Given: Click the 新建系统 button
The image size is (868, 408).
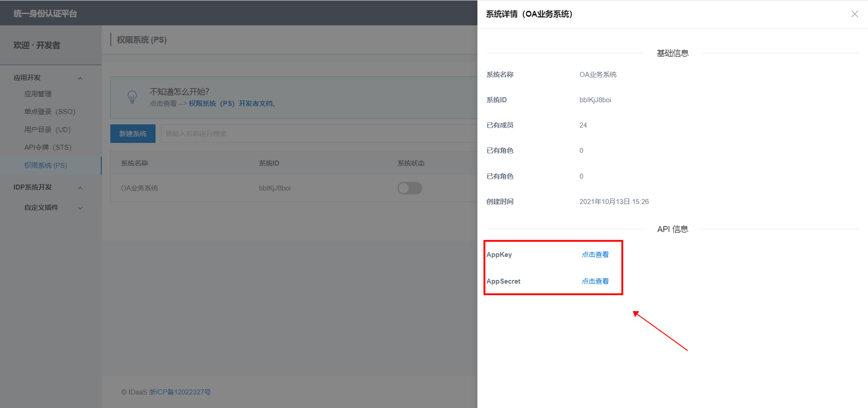Looking at the screenshot, I should tap(133, 134).
